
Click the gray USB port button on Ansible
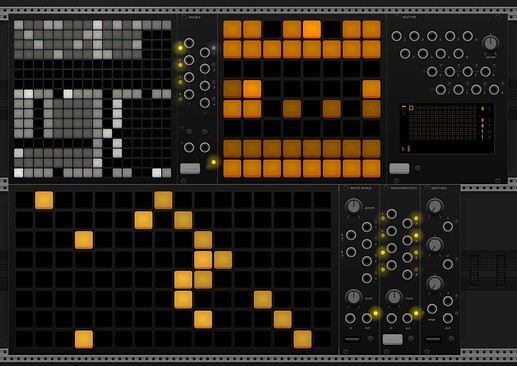(190, 169)
